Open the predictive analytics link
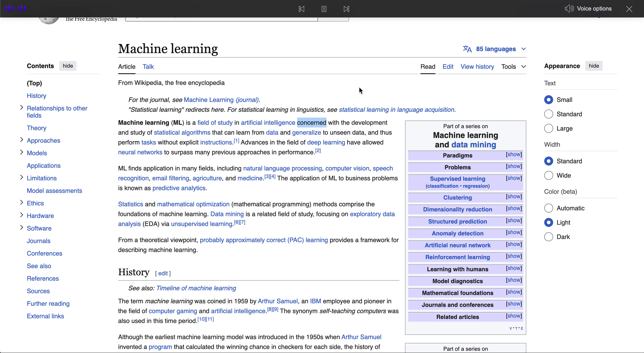This screenshot has width=644, height=353. [179, 188]
